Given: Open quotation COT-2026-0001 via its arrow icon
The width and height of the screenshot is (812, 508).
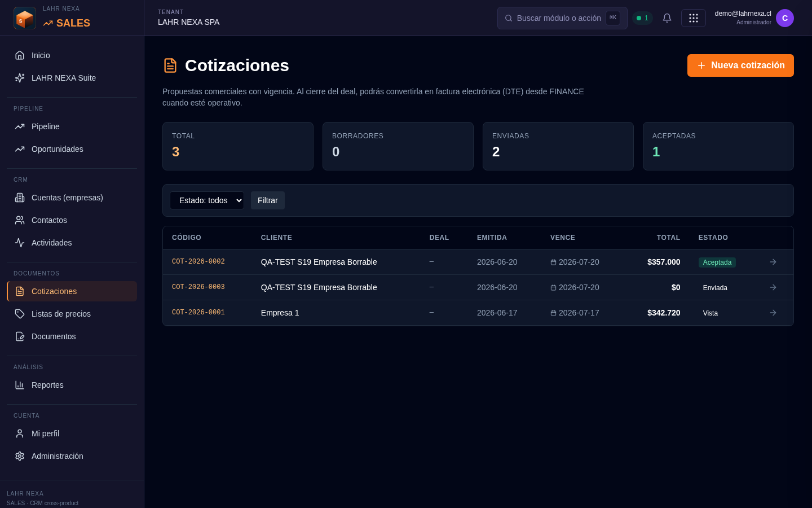Looking at the screenshot, I should tap(773, 313).
